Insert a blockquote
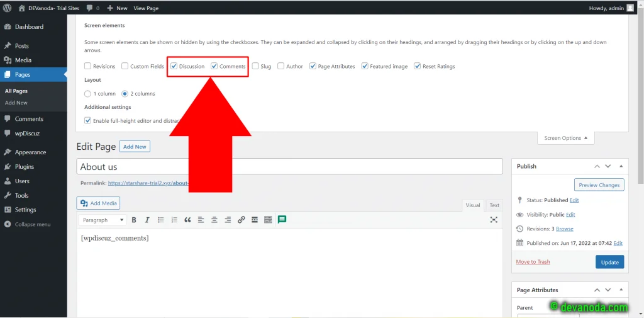This screenshot has height=318, width=644. click(x=187, y=220)
